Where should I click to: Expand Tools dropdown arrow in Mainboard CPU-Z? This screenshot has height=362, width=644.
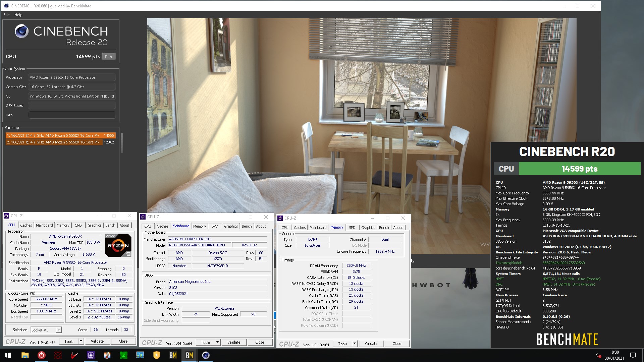217,342
